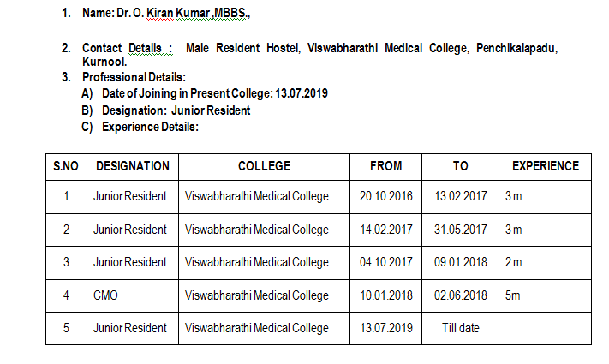Click the Contact Details label
The height and width of the screenshot is (364, 609).
pyautogui.click(x=128, y=48)
